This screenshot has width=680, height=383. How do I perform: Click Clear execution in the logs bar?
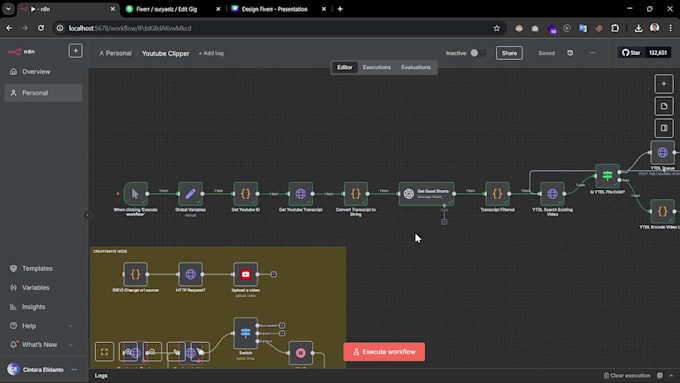click(630, 376)
